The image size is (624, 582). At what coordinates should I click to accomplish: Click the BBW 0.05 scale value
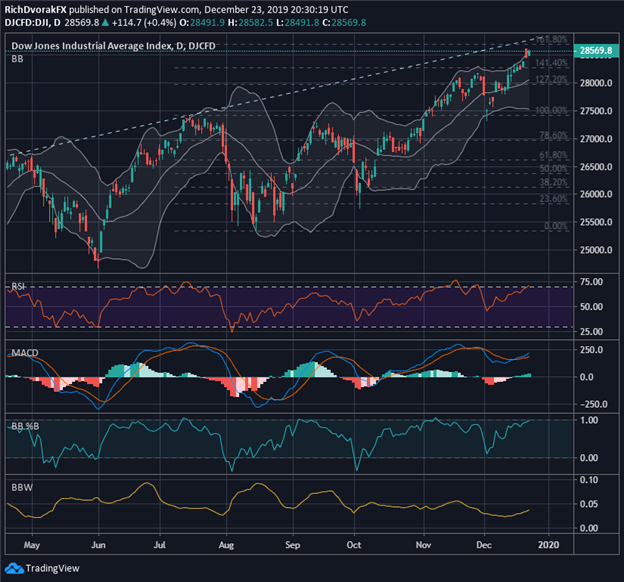tap(589, 504)
